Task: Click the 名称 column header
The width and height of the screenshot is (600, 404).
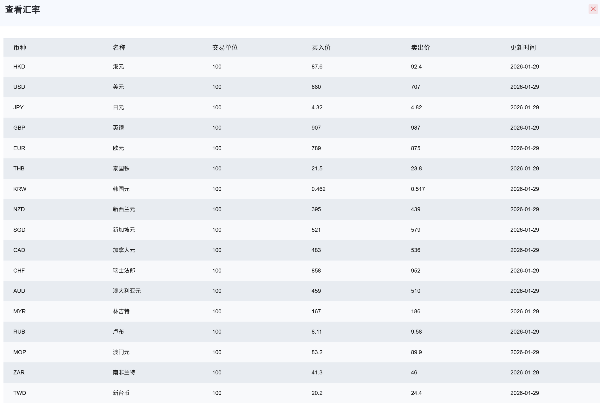Action: click(119, 47)
